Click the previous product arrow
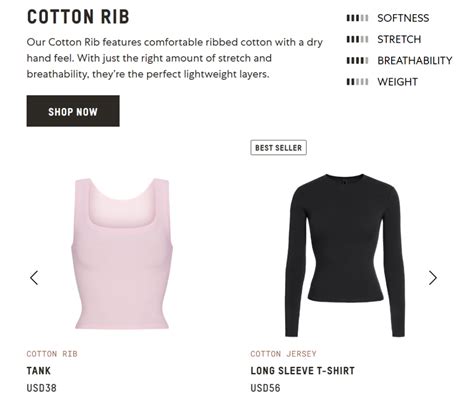Screen dimensions: 474x408 [x=34, y=278]
